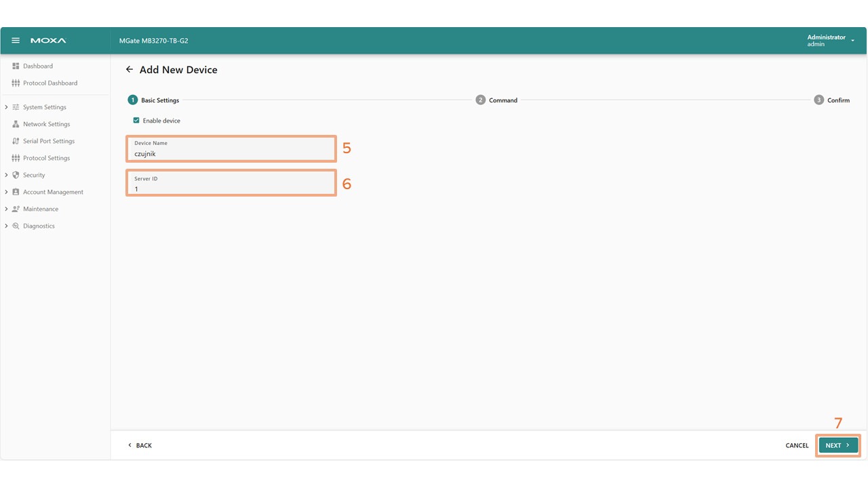Open Maintenance in the sidebar
The width and height of the screenshot is (868, 488).
click(x=41, y=209)
